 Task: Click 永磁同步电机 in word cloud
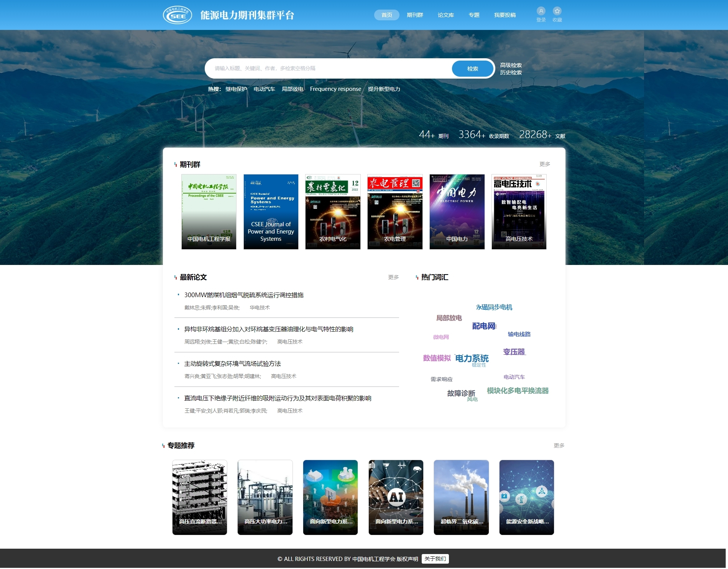pyautogui.click(x=494, y=307)
